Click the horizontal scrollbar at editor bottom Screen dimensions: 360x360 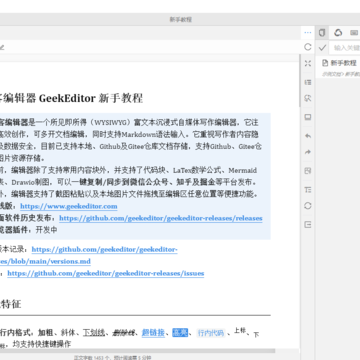(137, 351)
